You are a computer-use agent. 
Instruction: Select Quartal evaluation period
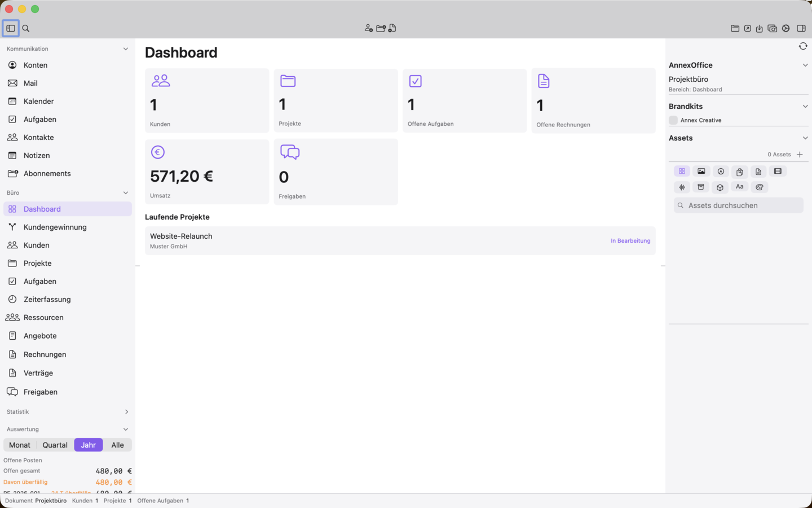(55, 445)
